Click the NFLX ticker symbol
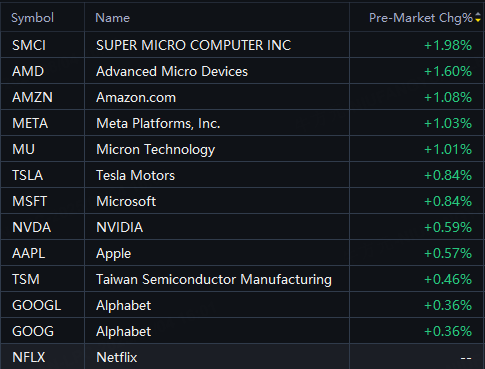 pos(29,357)
